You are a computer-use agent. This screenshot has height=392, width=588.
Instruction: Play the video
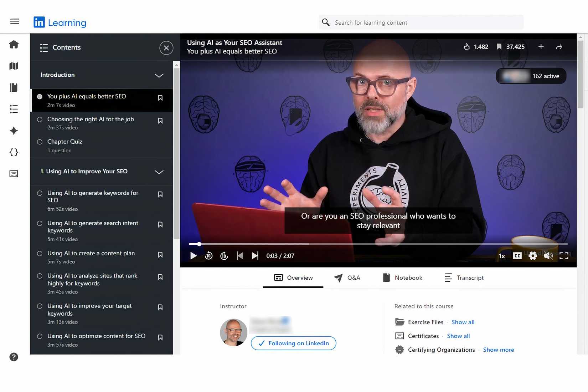pyautogui.click(x=194, y=256)
